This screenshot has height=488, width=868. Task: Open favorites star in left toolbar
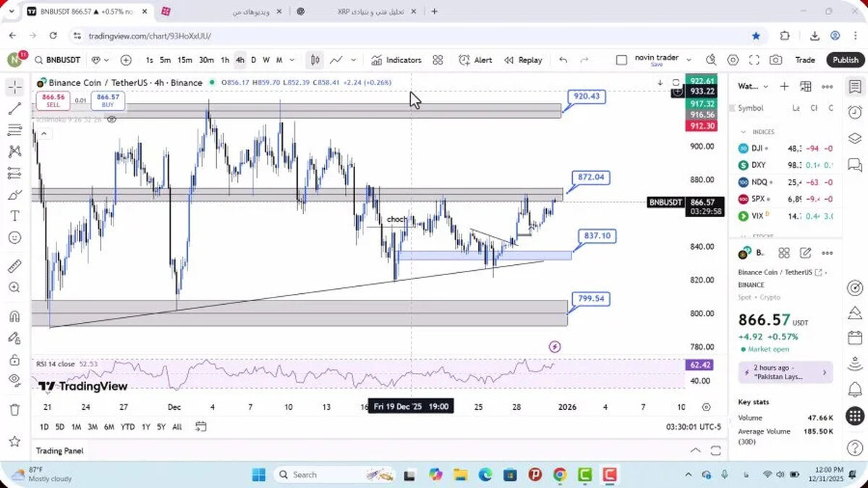click(x=14, y=441)
